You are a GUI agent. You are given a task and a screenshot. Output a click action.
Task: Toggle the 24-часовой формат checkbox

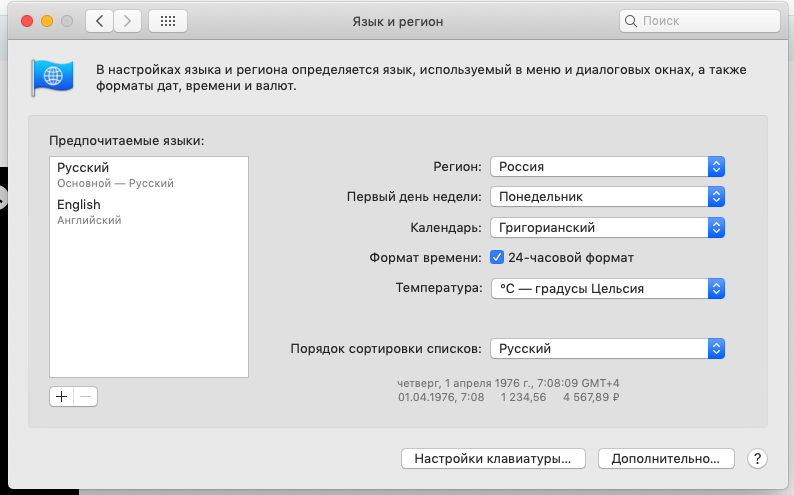(496, 258)
